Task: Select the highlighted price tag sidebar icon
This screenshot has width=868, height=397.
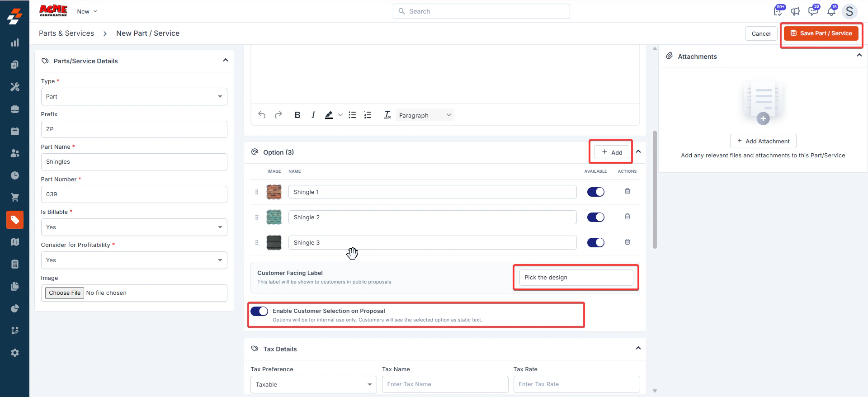Action: tap(15, 220)
